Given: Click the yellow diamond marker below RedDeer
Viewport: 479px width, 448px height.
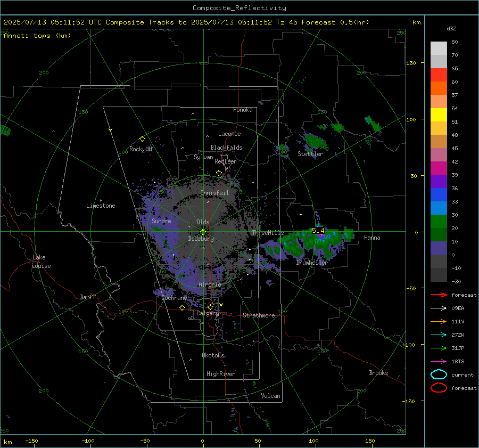Looking at the screenshot, I should pyautogui.click(x=219, y=173).
